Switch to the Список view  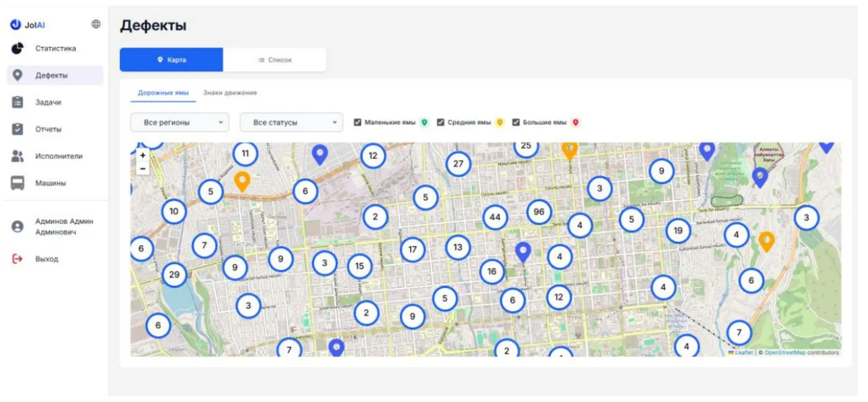pyautogui.click(x=275, y=60)
